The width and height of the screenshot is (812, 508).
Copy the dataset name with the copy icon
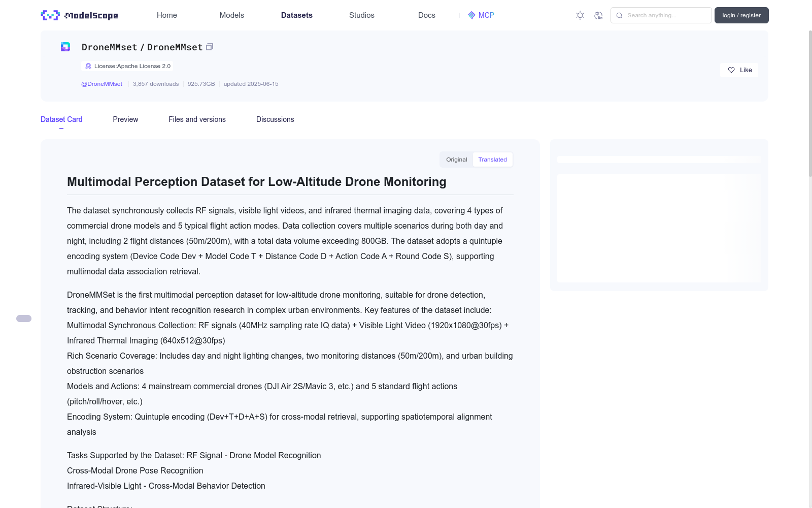pyautogui.click(x=210, y=47)
